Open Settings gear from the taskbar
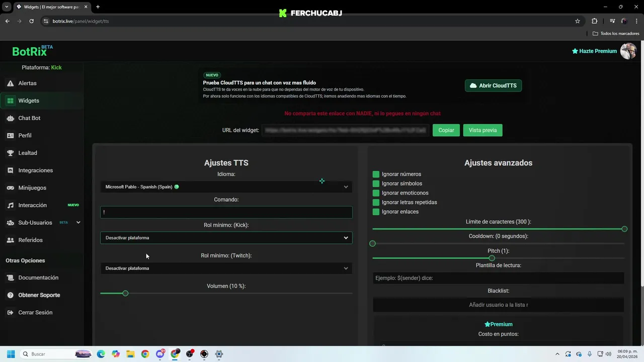644x362 pixels. pyautogui.click(x=219, y=354)
